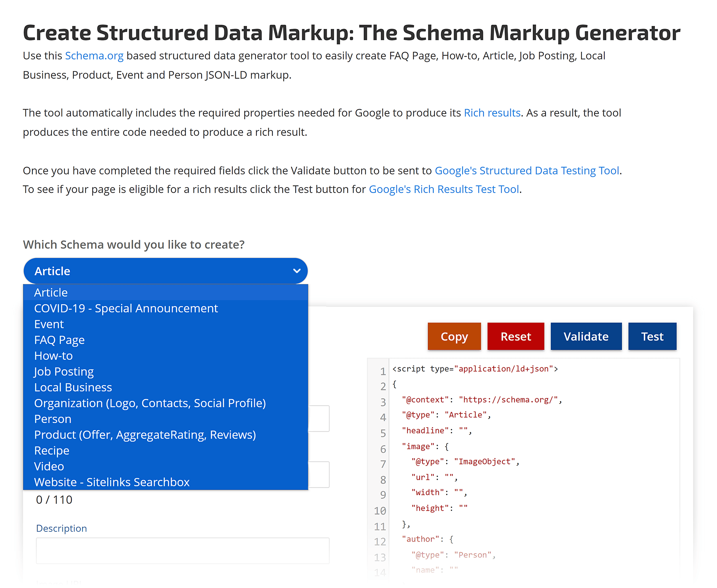Select "Job Posting" schema type

point(64,371)
